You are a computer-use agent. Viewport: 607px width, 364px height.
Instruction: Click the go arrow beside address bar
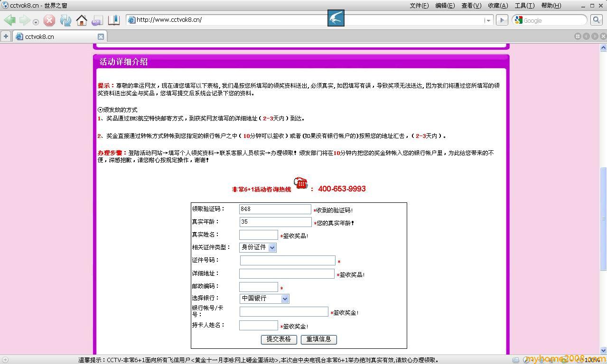(x=501, y=20)
